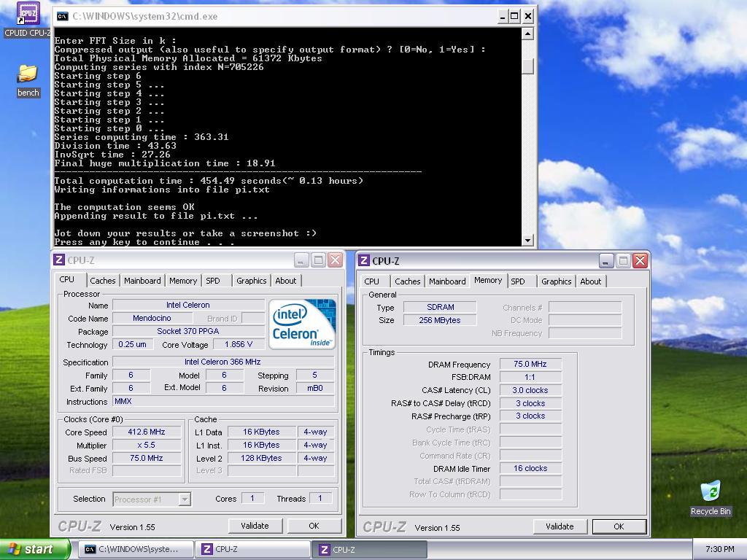Open the CPUID CPU-Z desktop shortcut

point(28,19)
